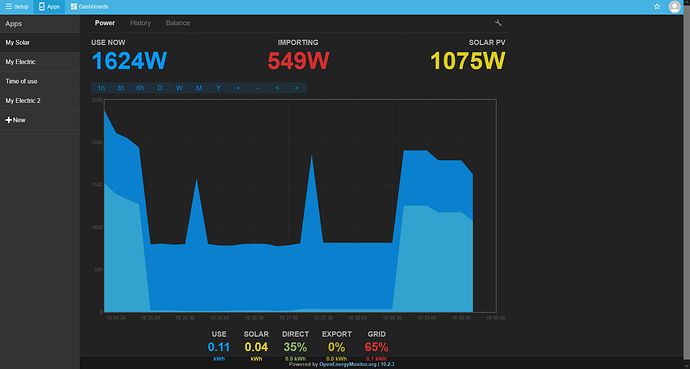Click the 10.2.3 version number in footer
The height and width of the screenshot is (369, 690).
pos(388,364)
